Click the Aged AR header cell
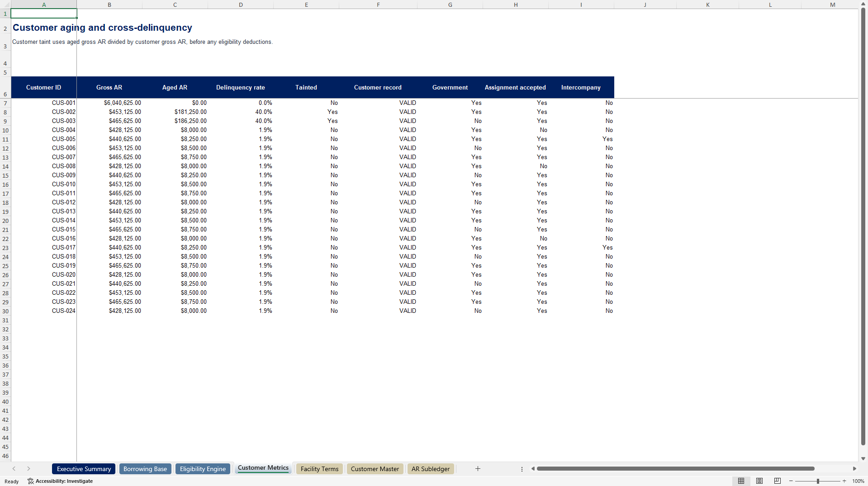The width and height of the screenshot is (868, 486). pos(175,87)
